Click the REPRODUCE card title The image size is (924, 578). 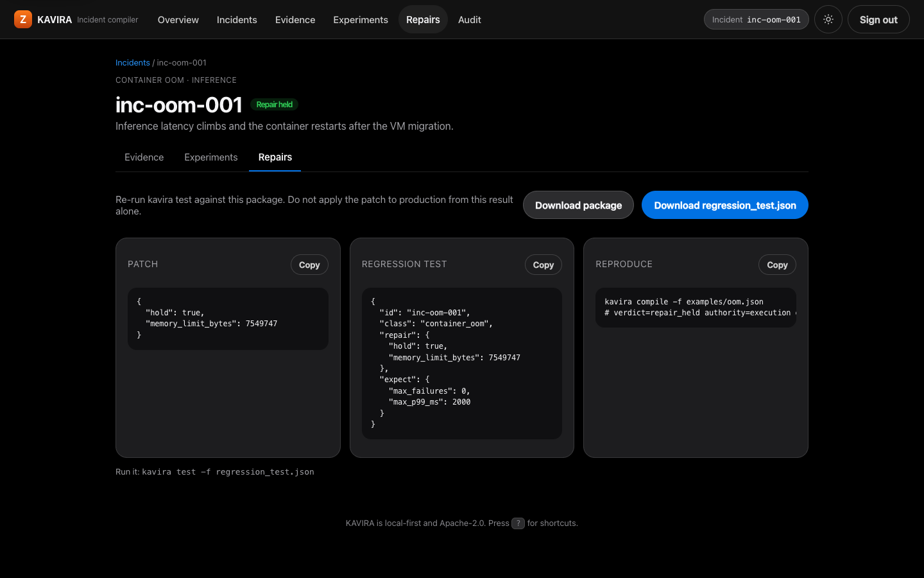624,264
